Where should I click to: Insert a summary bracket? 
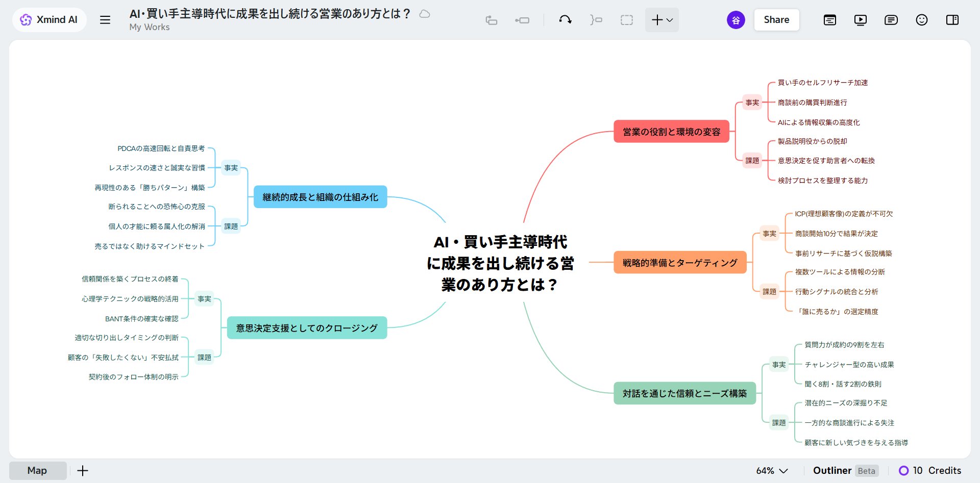[596, 20]
